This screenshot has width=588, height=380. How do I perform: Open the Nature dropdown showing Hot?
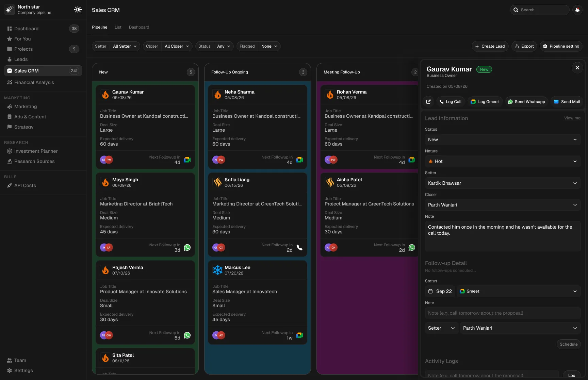[x=503, y=161]
